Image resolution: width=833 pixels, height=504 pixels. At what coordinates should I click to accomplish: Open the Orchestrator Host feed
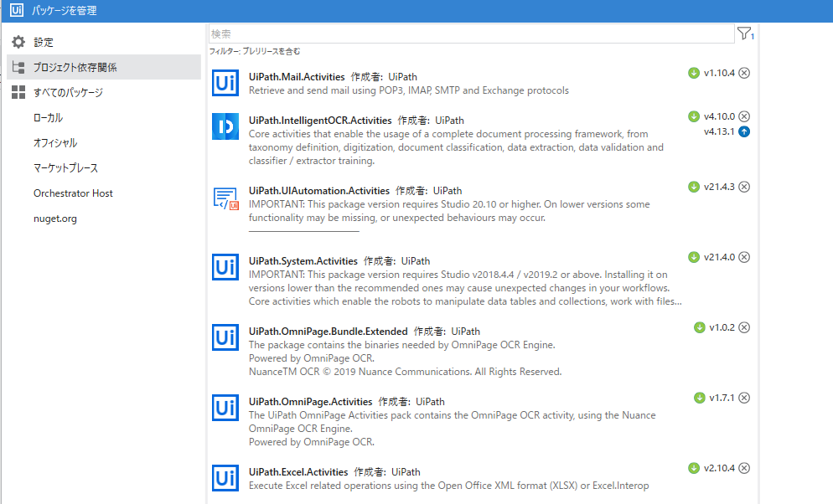(x=73, y=193)
